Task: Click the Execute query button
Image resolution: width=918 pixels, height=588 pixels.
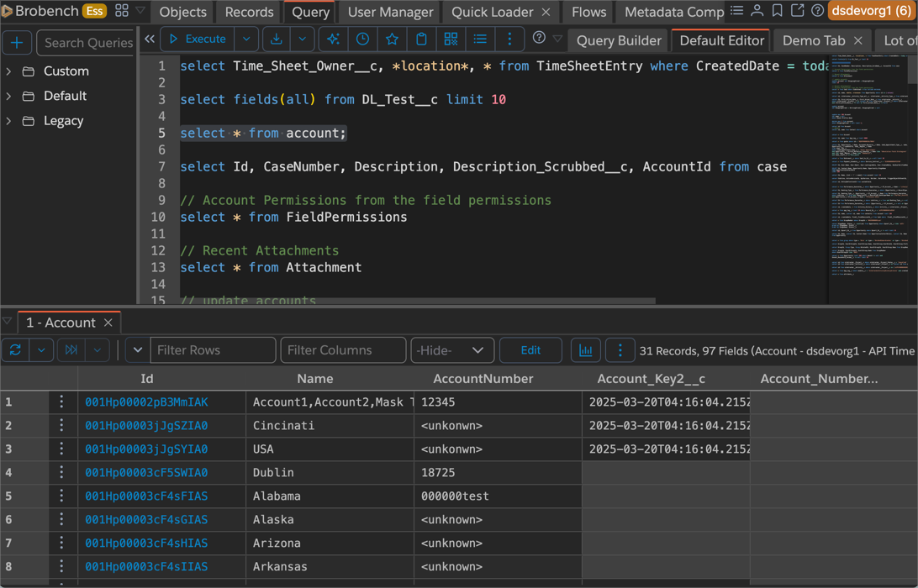Action: (198, 39)
